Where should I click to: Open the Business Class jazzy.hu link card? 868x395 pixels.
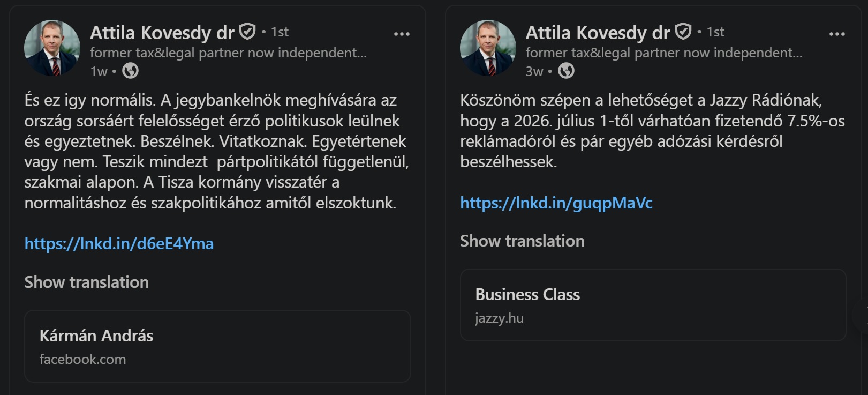(x=653, y=304)
